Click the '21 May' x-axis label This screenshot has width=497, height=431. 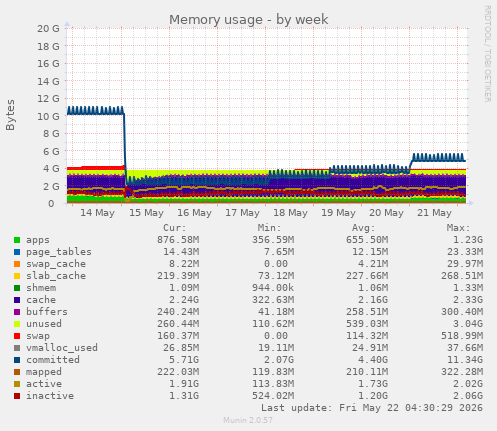click(x=434, y=213)
